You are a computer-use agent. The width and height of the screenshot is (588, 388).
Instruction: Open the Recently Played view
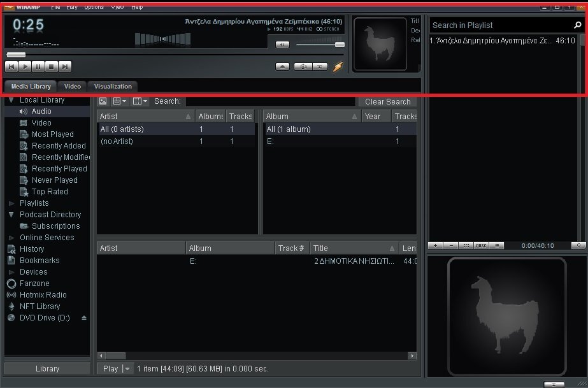click(x=59, y=169)
